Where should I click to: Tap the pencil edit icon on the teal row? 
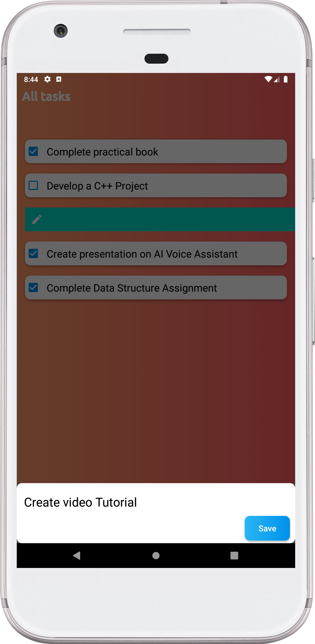click(x=36, y=219)
